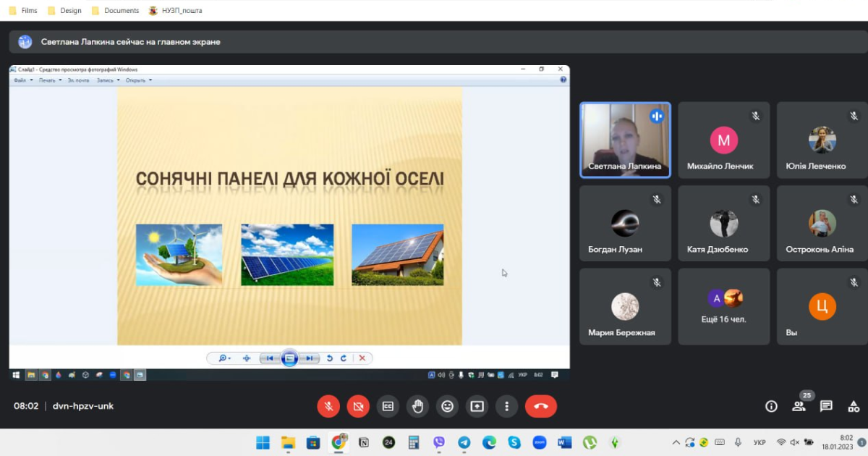
Task: Turn on the camera
Action: [358, 406]
